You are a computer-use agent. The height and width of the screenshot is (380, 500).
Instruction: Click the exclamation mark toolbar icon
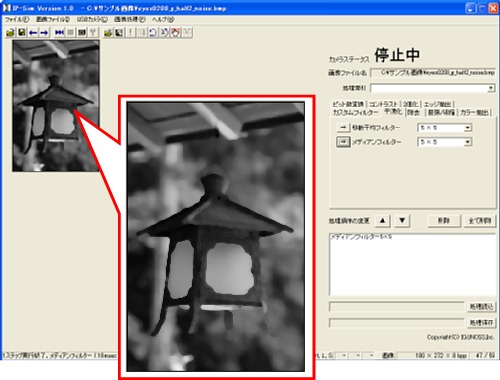click(x=130, y=32)
